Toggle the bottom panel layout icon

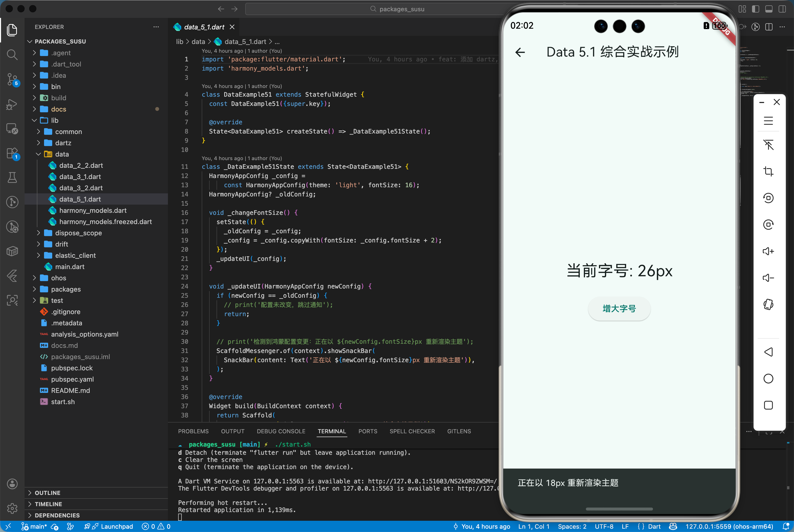(769, 9)
